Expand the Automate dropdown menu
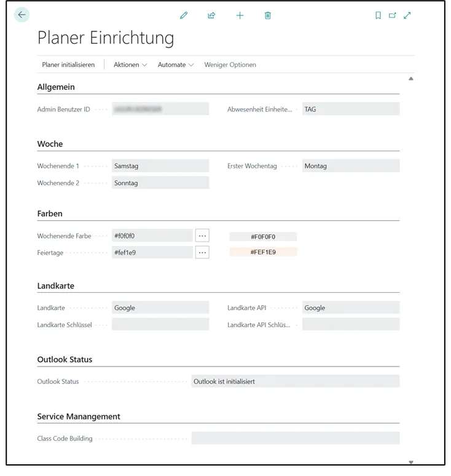The width and height of the screenshot is (451, 476). [x=176, y=65]
